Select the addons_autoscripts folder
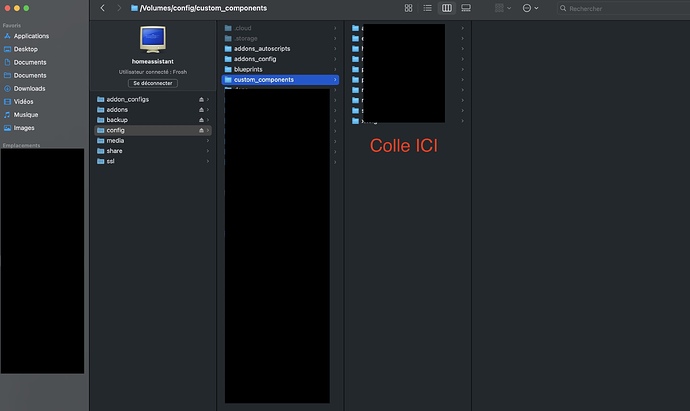This screenshot has width=690, height=411. click(x=280, y=48)
